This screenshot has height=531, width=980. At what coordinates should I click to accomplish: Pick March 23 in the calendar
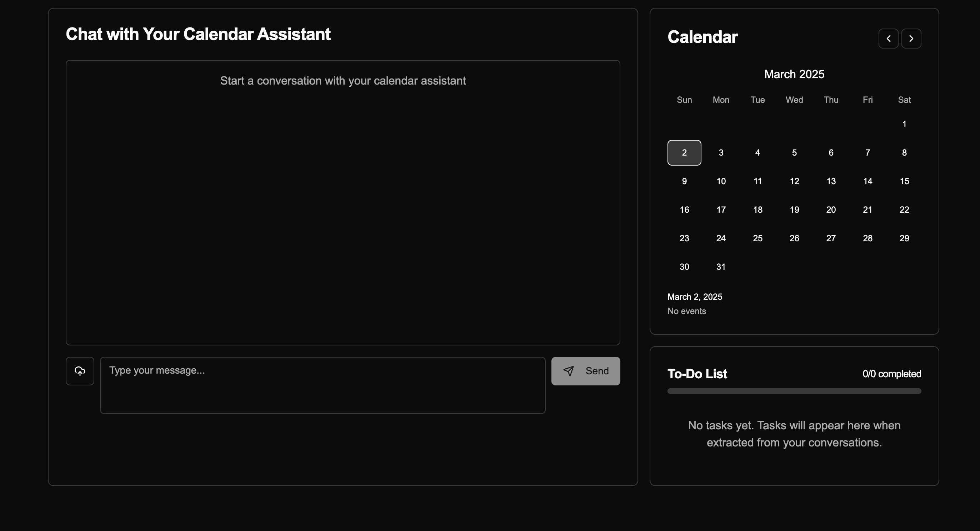tap(684, 238)
